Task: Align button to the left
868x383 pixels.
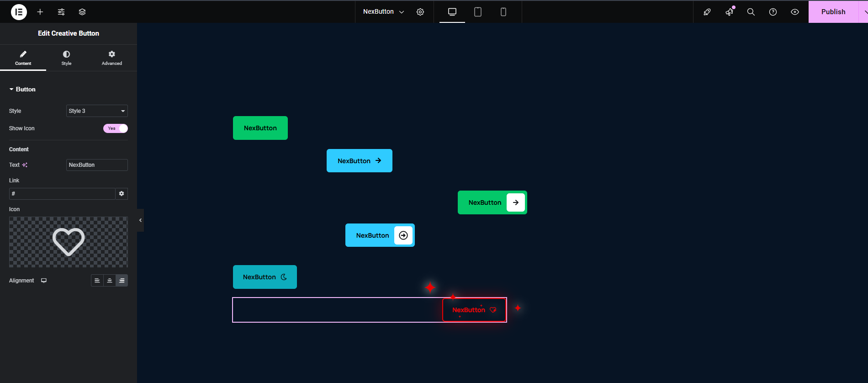Action: pyautogui.click(x=97, y=281)
